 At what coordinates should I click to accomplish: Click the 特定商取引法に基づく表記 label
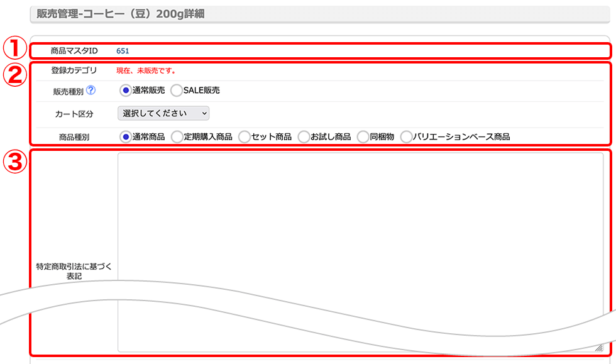click(x=74, y=271)
